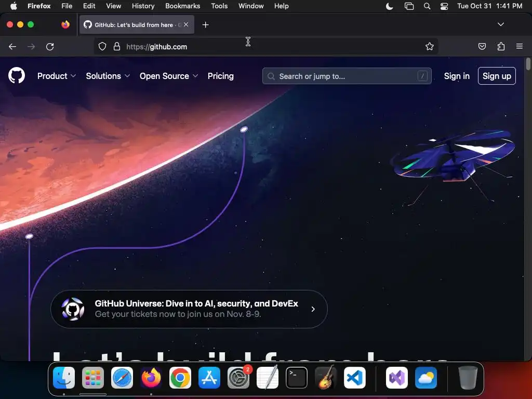Open tracking protection shield icon
532x399 pixels.
pyautogui.click(x=102, y=46)
